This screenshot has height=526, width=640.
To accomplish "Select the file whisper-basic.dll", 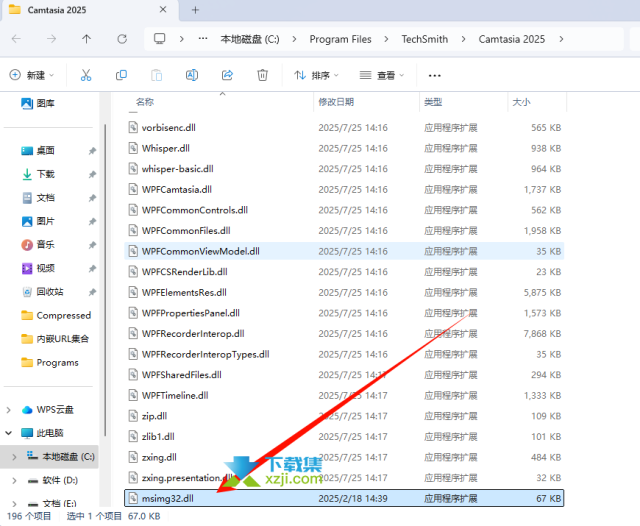I will point(344,169).
